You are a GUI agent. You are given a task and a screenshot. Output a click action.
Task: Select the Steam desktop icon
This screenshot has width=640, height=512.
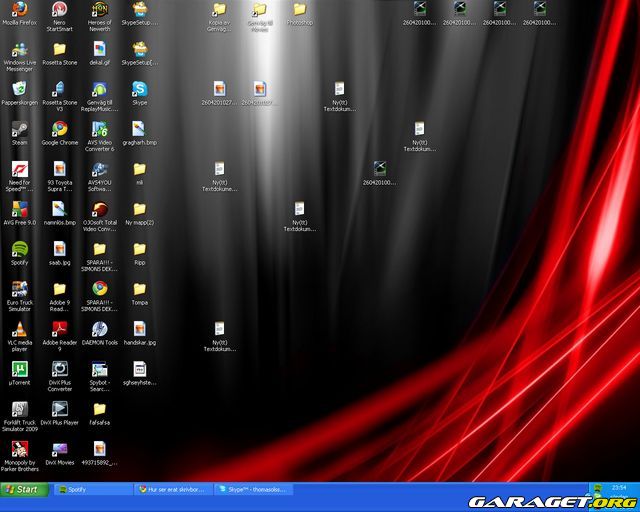(19, 129)
